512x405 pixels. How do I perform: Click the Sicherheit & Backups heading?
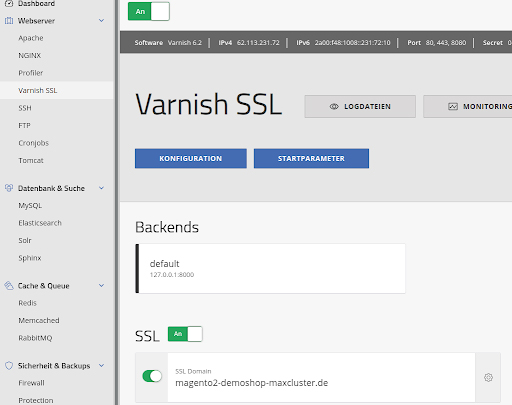click(54, 366)
